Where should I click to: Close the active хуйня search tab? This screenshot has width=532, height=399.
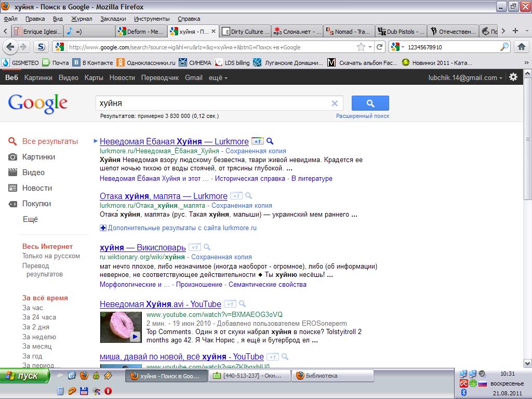(214, 31)
